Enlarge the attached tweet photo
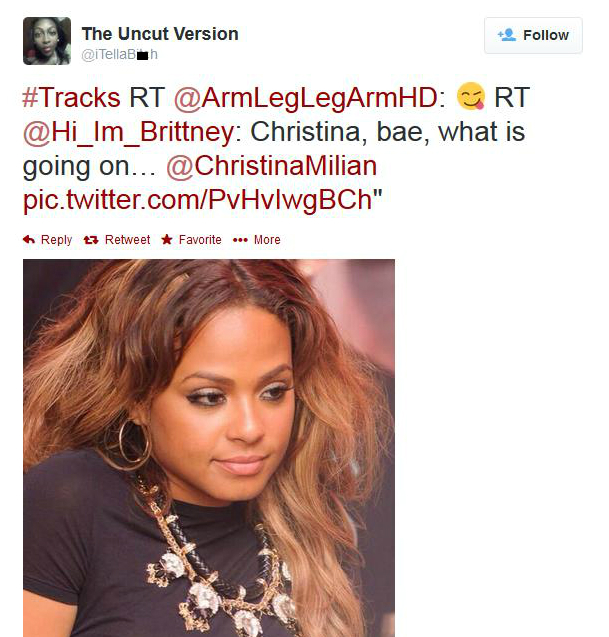This screenshot has width=609, height=637. (x=209, y=448)
